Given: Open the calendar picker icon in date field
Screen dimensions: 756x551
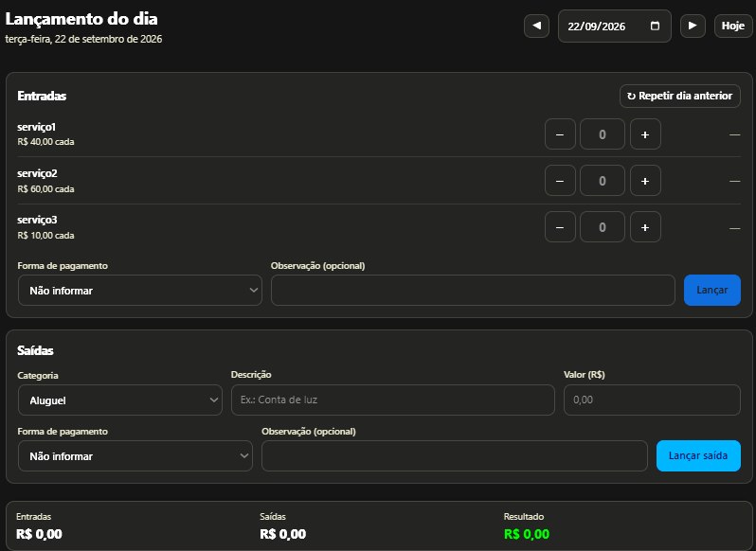Looking at the screenshot, I should point(655,26).
